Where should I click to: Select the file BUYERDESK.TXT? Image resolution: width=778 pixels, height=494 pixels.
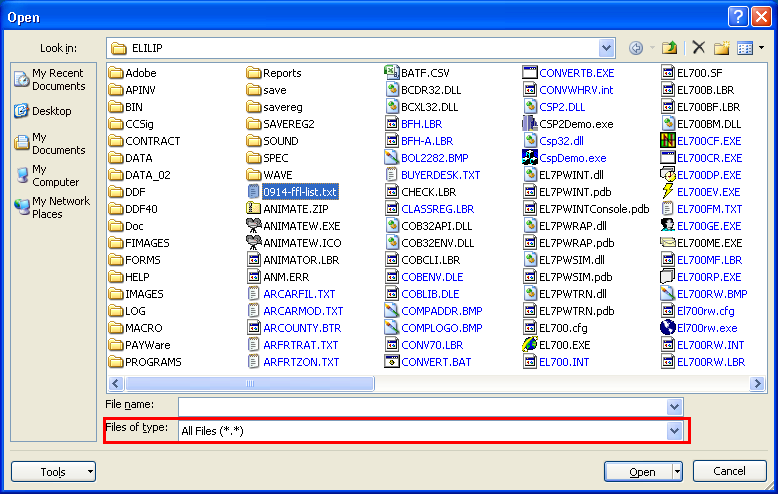433,175
